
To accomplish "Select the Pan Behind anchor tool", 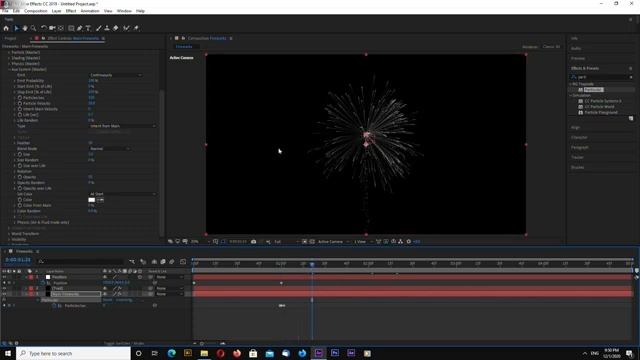I will point(61,28).
